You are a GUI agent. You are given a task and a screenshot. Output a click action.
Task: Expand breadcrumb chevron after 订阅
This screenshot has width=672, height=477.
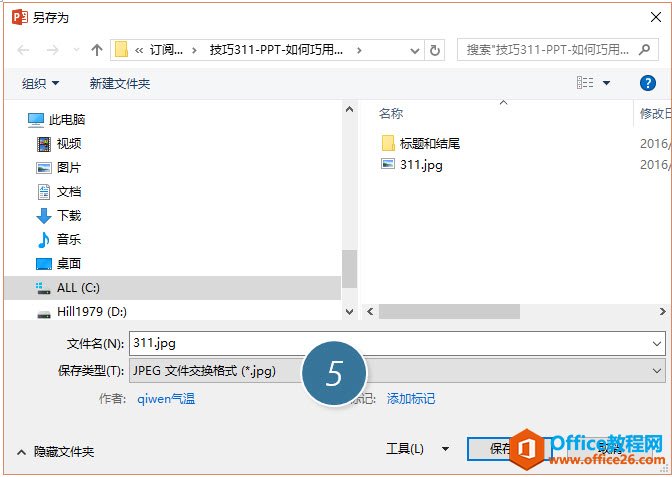[x=195, y=51]
